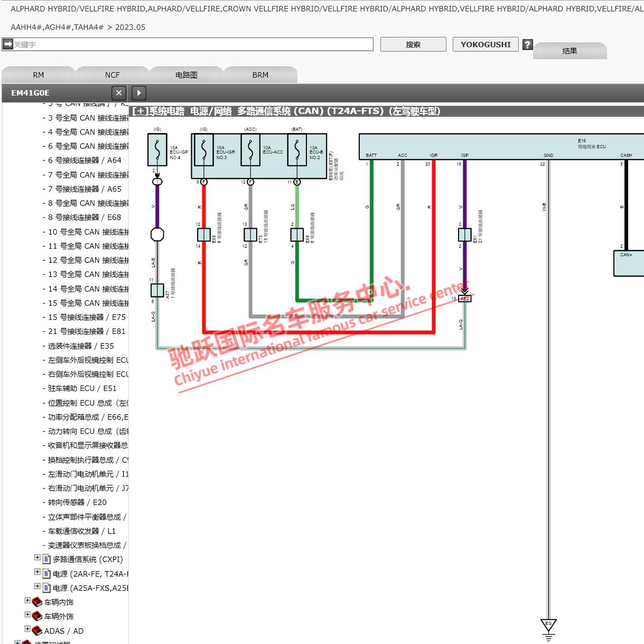Select 3 号全局 CAN 接线连接 item

(x=88, y=118)
